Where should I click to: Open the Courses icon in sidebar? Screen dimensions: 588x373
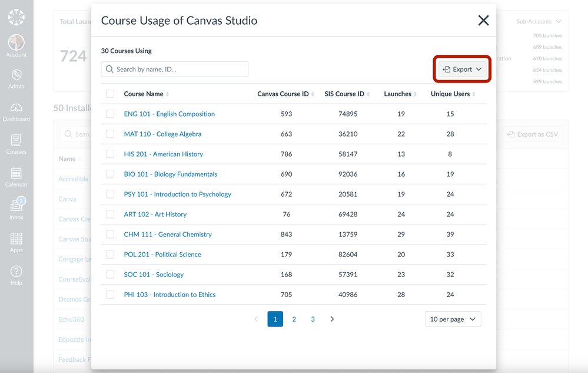pos(16,143)
